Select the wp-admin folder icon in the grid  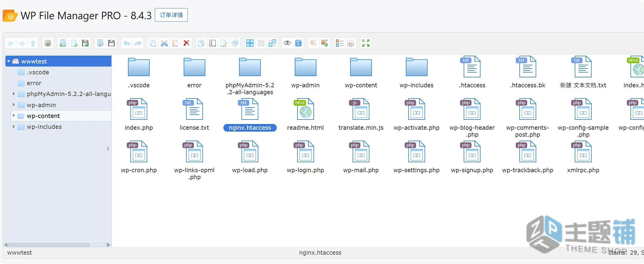coord(305,67)
